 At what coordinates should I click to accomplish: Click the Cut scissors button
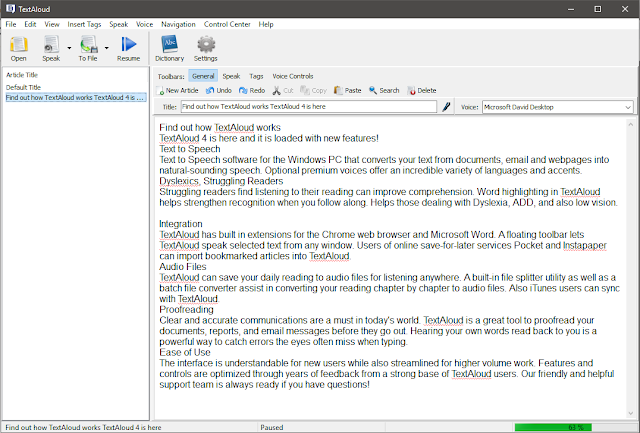(283, 90)
